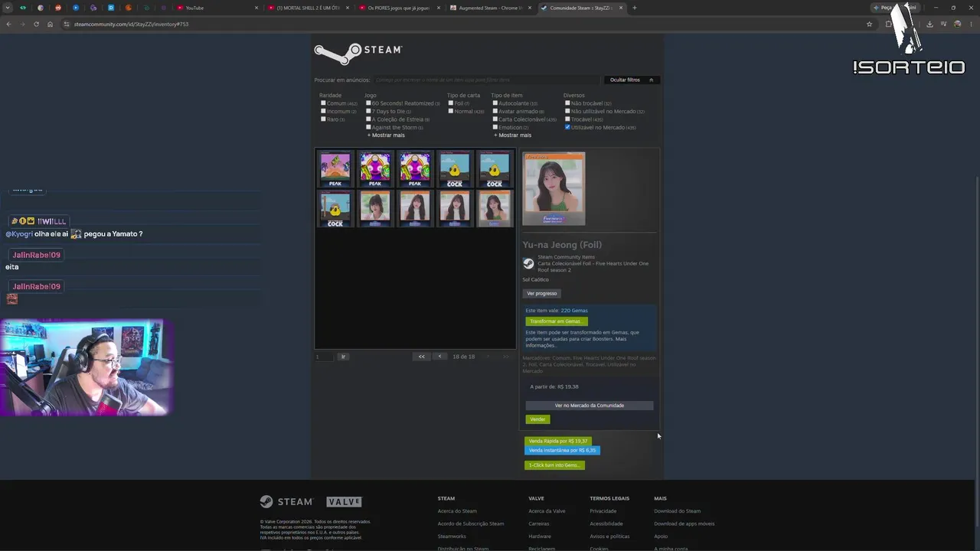Toggle the Raro rarity filter
This screenshot has height=551, width=980.
coord(323,119)
